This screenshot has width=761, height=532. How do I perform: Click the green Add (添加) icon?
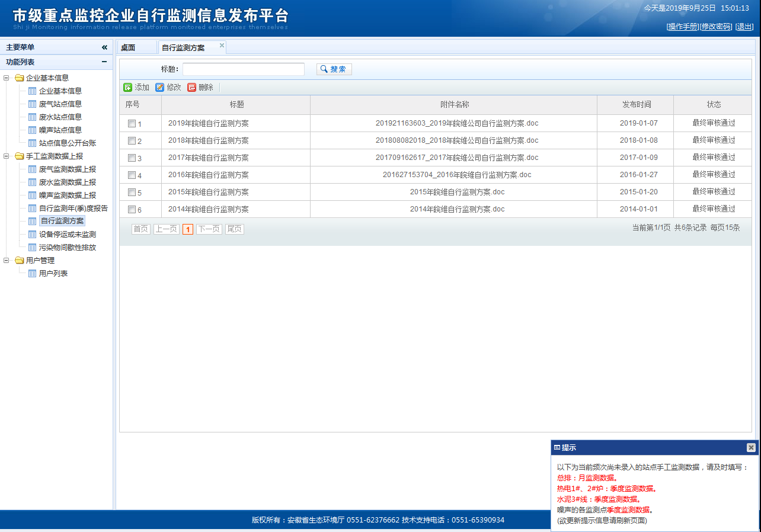point(127,88)
